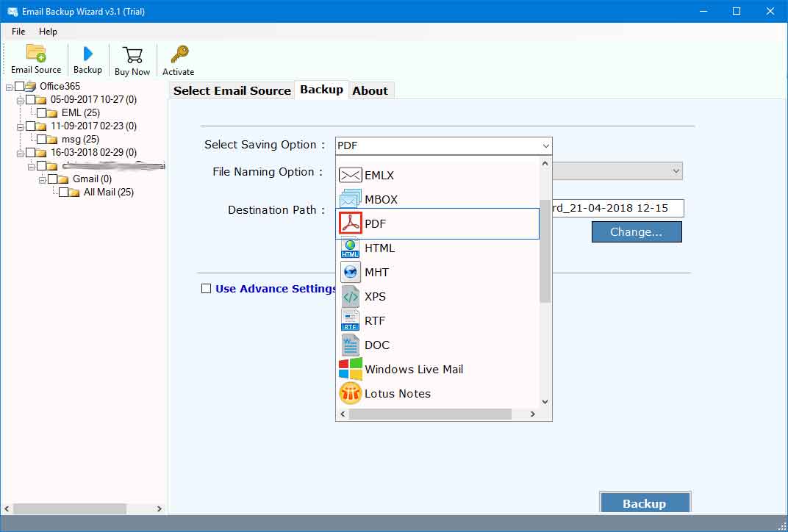Click the Office365 tree label
Viewport: 788px width, 532px height.
tap(60, 86)
